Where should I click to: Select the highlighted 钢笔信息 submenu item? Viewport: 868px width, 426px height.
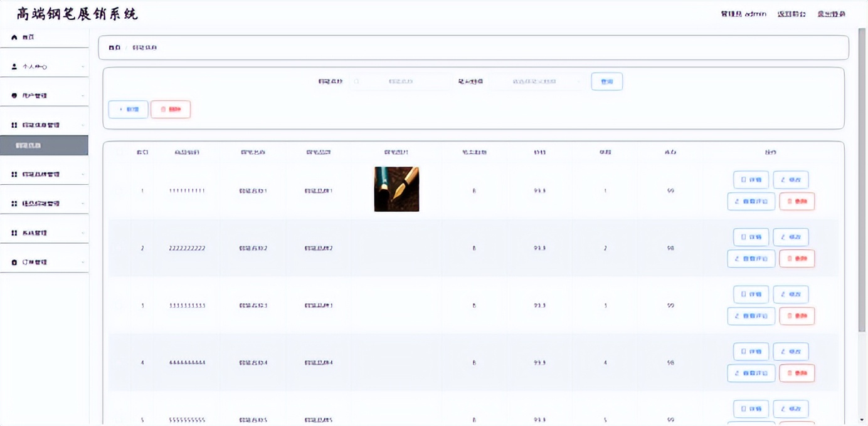(44, 145)
